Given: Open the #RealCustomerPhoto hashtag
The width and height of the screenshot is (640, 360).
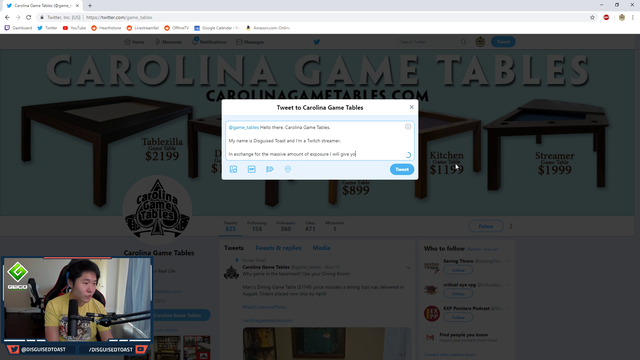Looking at the screenshot, I should [x=264, y=307].
